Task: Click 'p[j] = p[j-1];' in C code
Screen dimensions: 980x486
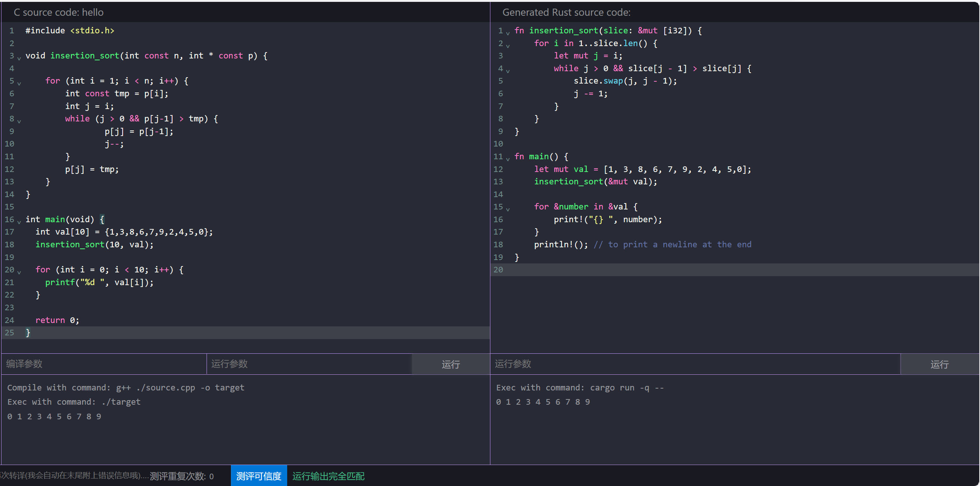Action: point(139,132)
